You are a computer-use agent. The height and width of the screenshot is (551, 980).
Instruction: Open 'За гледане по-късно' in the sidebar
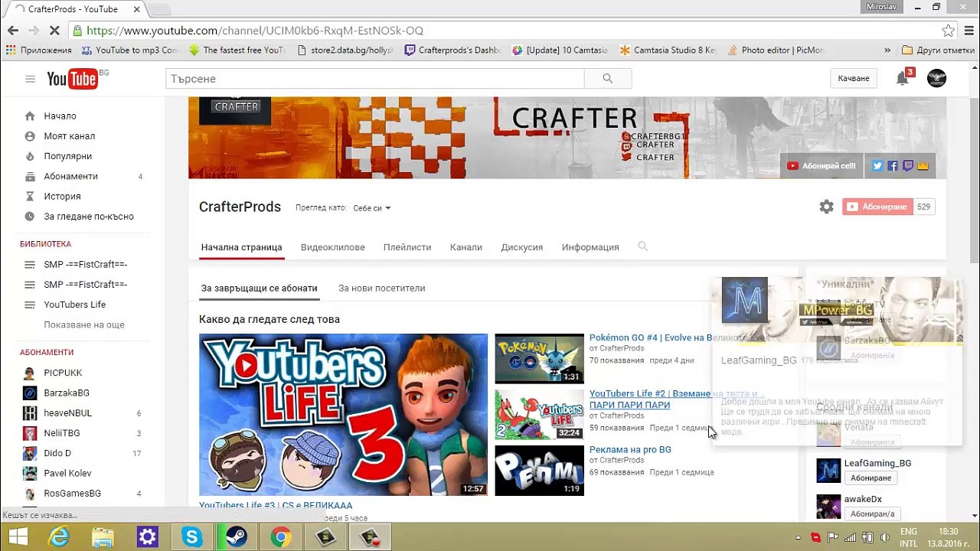(x=89, y=217)
